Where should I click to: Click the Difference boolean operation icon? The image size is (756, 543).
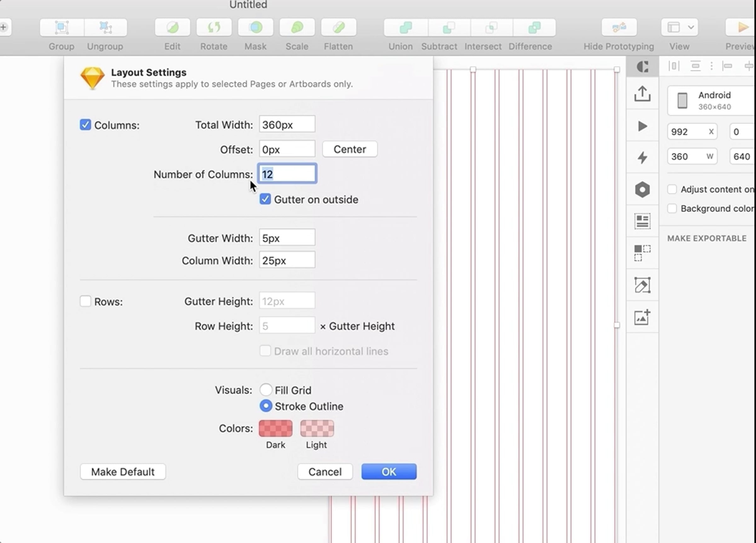click(534, 28)
